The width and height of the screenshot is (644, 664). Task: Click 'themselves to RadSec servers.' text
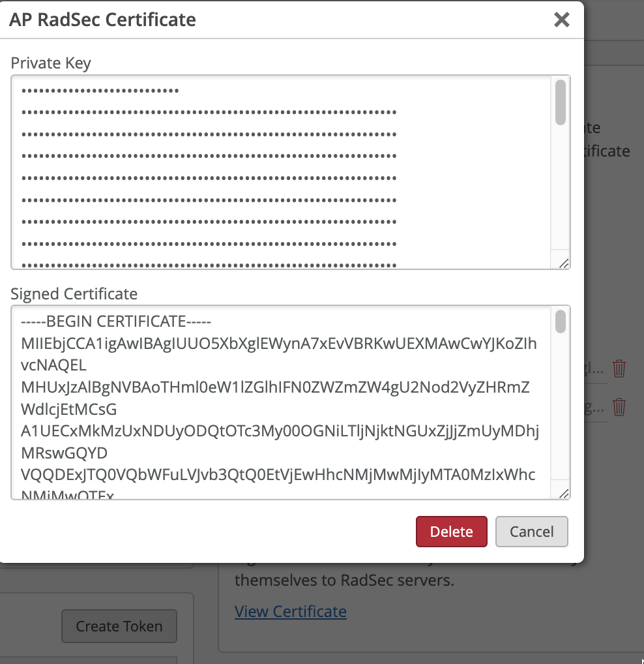point(344,580)
